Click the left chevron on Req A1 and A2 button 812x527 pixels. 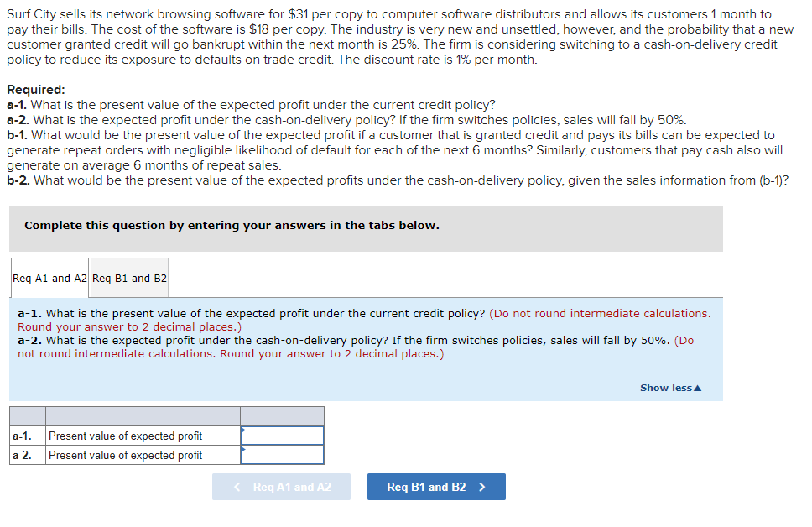[x=236, y=487]
